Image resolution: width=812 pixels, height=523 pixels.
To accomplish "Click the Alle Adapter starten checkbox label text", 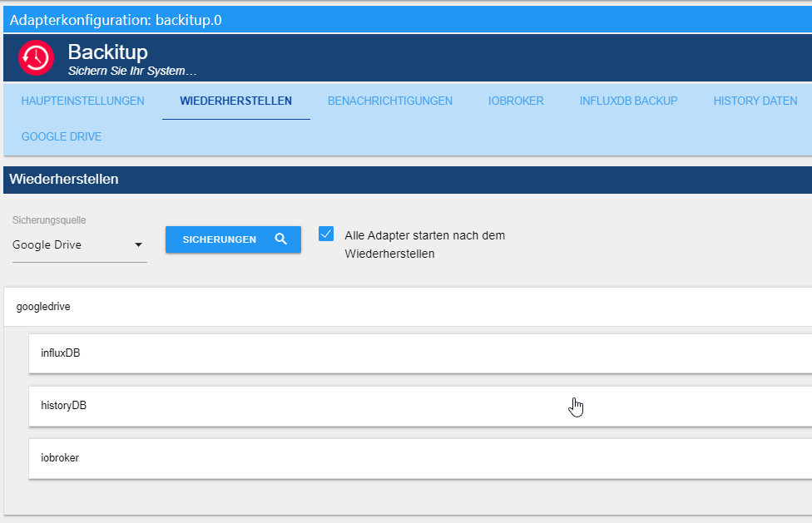I will 424,244.
